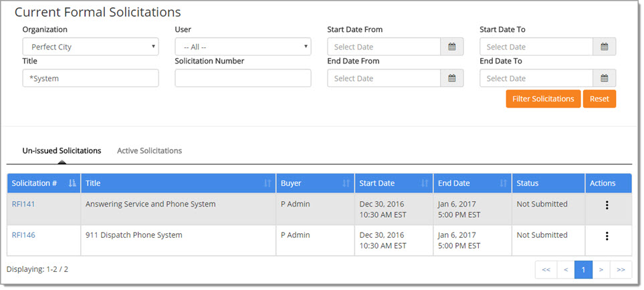This screenshot has width=644, height=290.
Task: Go to last page of results
Action: pos(621,270)
